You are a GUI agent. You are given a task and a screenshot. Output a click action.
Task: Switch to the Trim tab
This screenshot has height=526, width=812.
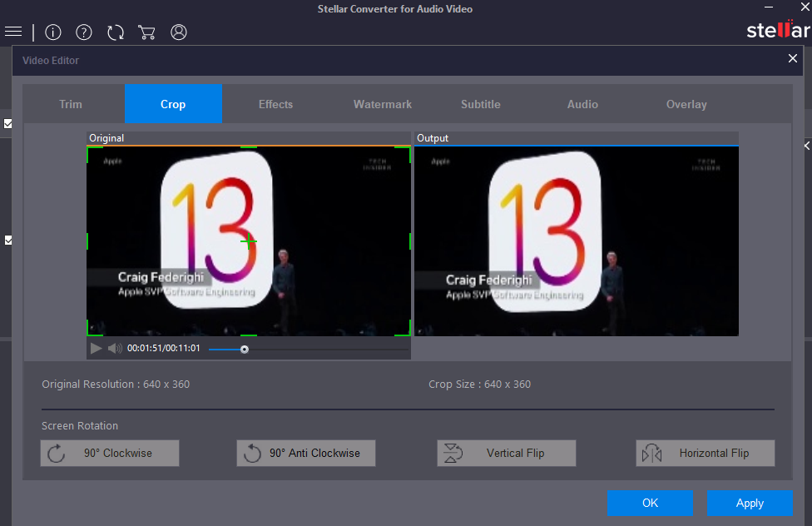[x=71, y=104]
